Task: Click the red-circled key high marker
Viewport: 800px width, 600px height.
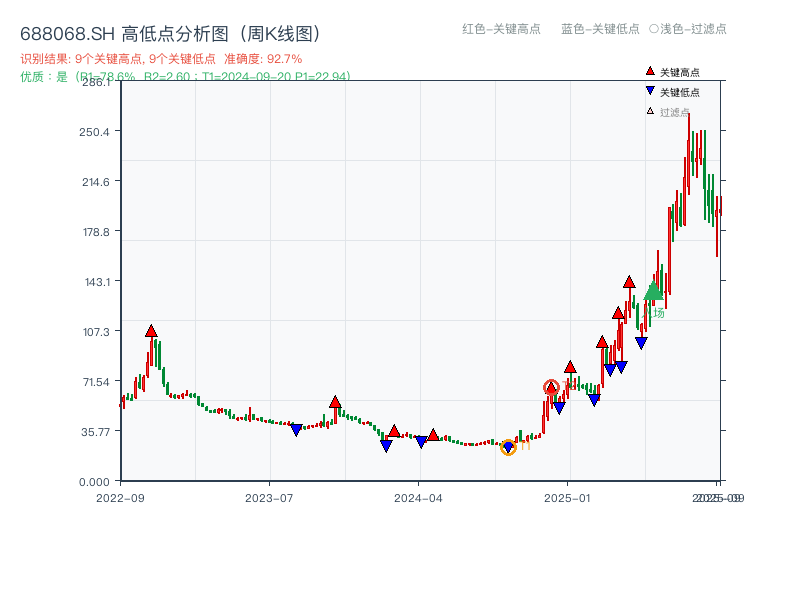Action: click(x=553, y=387)
